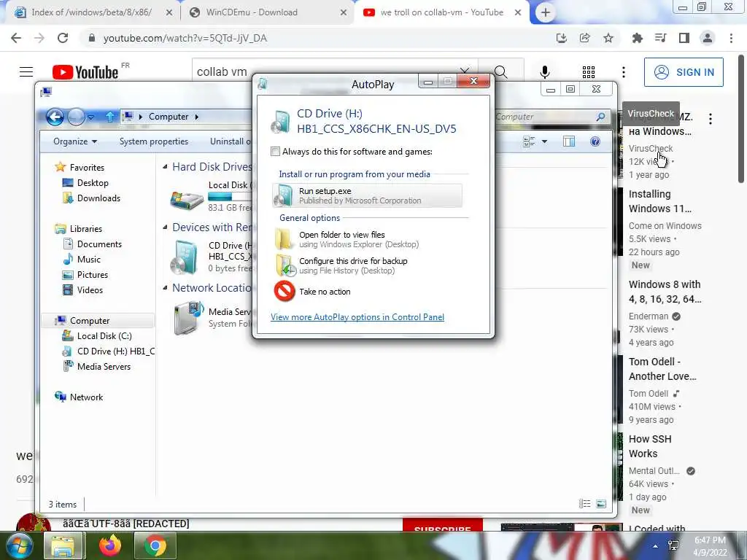
Task: Click the YouTube search magnifier button
Action: tap(500, 72)
